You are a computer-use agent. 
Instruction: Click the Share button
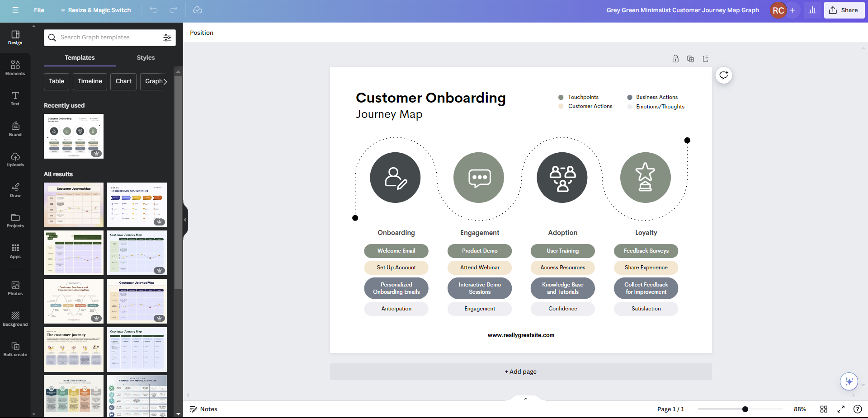coord(844,10)
